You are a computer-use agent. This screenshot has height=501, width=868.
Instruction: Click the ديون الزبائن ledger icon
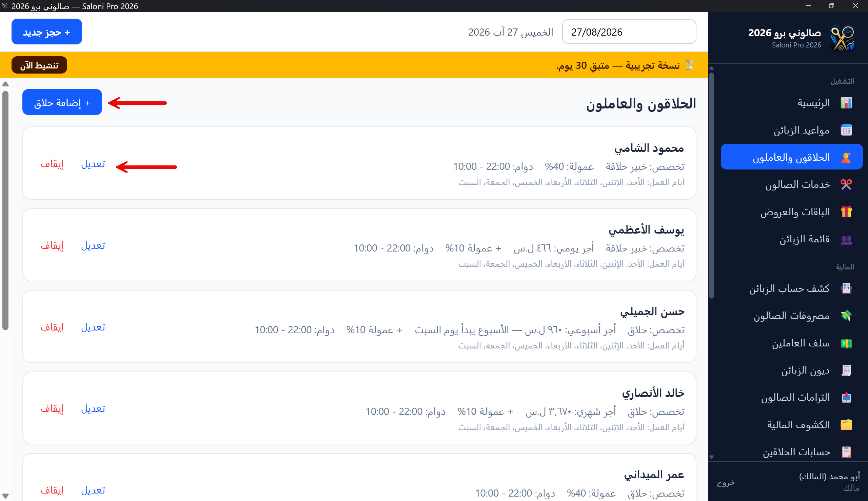pyautogui.click(x=846, y=370)
